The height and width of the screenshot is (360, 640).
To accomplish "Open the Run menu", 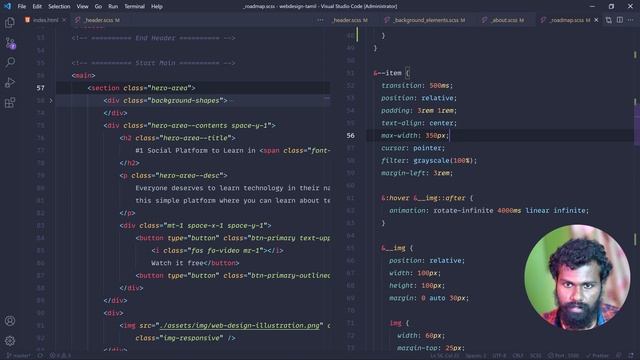I will click(x=113, y=7).
